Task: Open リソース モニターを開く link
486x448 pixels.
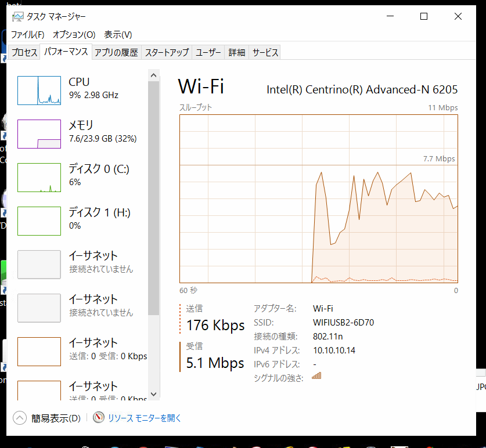Action: (x=145, y=418)
